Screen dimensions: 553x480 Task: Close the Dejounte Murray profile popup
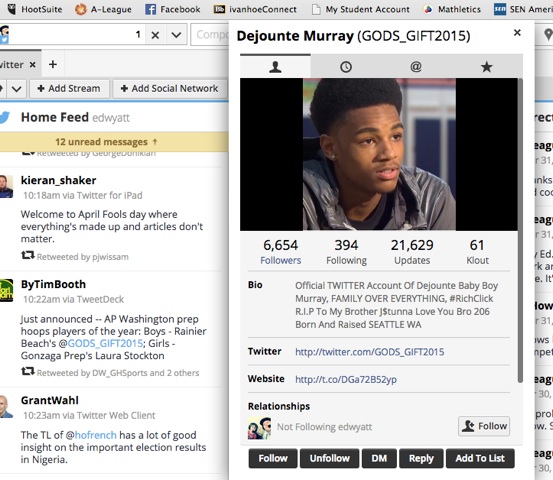tap(517, 33)
